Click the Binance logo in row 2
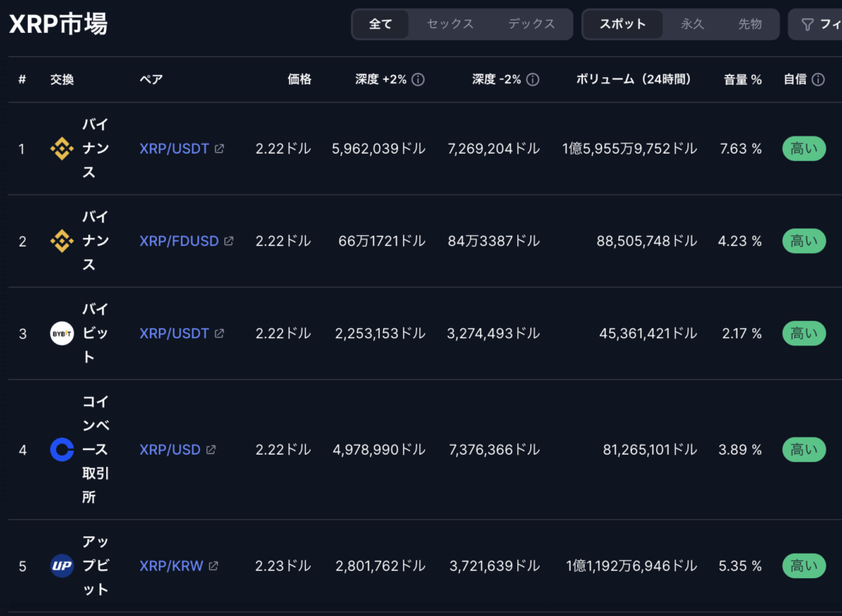 [62, 241]
